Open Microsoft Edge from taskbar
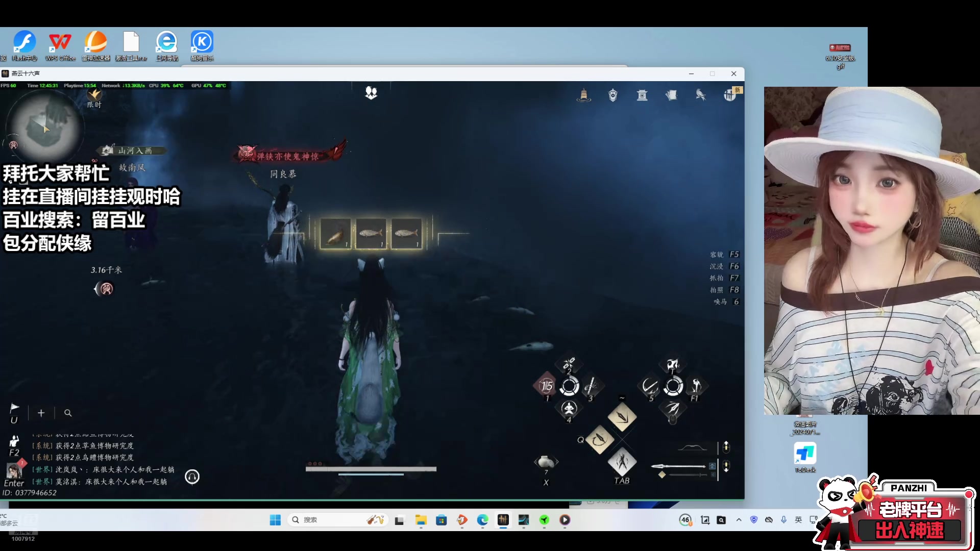The image size is (980, 551). [x=483, y=520]
